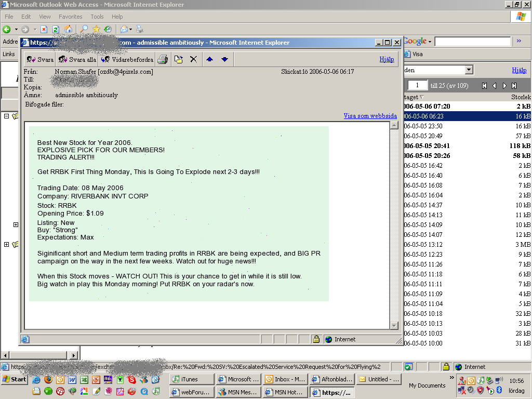Expand Google toolbar chevron overflow

pos(519,41)
